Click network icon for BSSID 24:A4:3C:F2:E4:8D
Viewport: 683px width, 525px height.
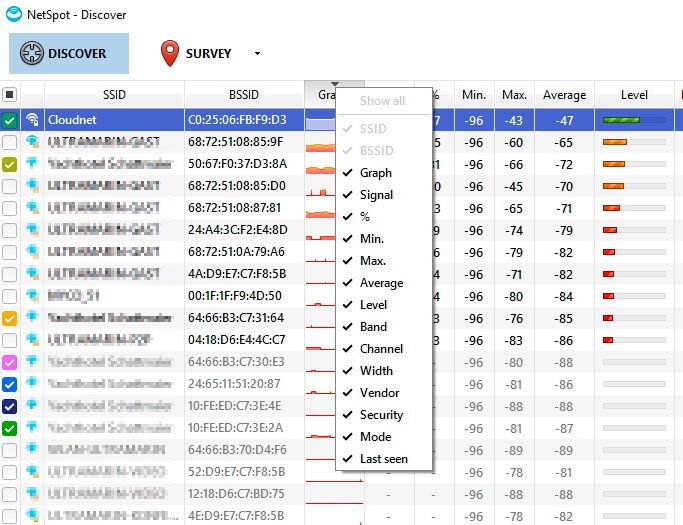point(32,229)
